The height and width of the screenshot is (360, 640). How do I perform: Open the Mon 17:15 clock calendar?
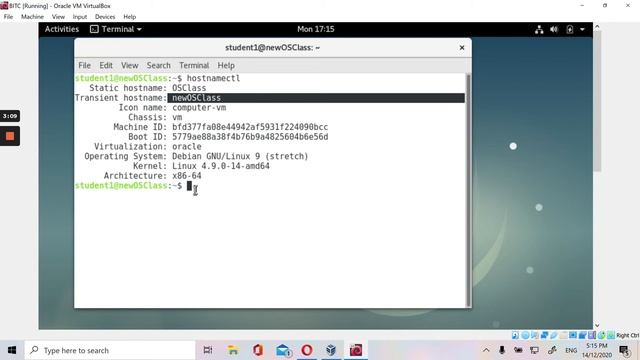tap(316, 29)
